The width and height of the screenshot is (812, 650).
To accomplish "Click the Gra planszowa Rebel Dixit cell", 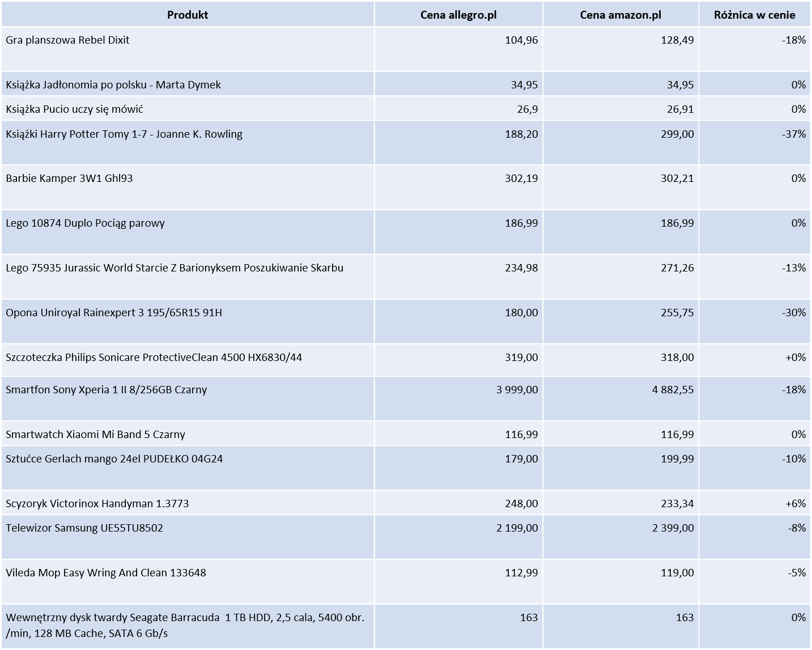I will point(68,40).
